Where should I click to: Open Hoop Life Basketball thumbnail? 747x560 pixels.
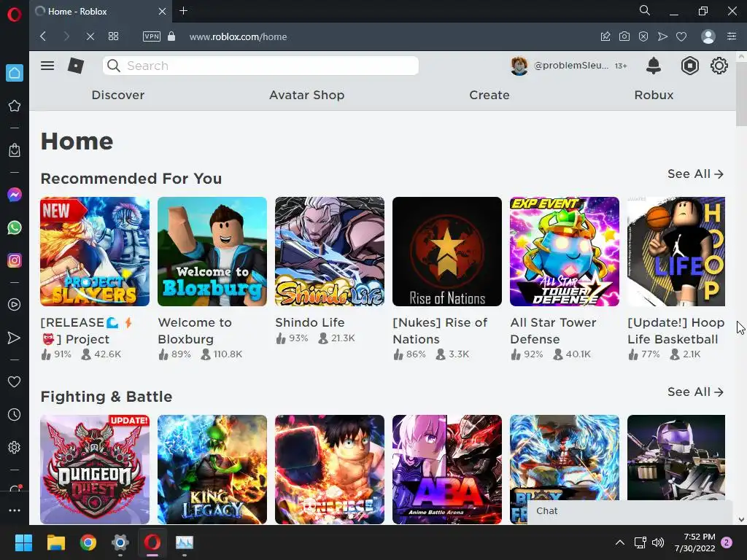[676, 252]
